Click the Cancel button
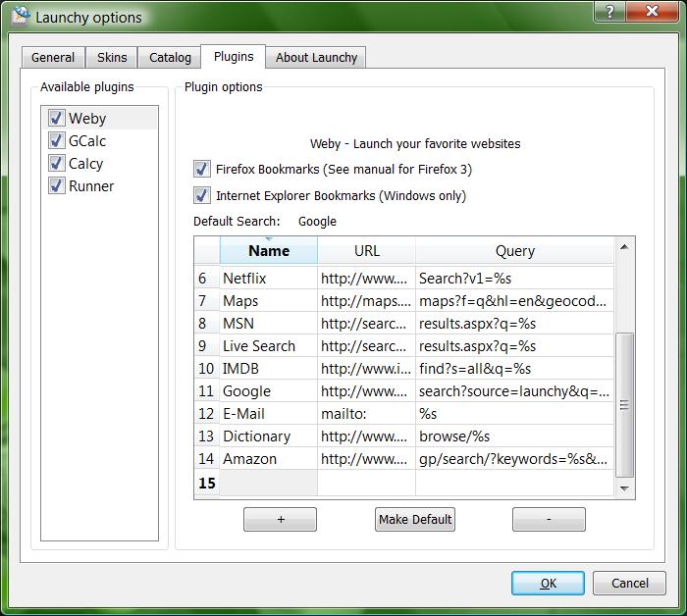The height and width of the screenshot is (616, 687). (x=629, y=584)
